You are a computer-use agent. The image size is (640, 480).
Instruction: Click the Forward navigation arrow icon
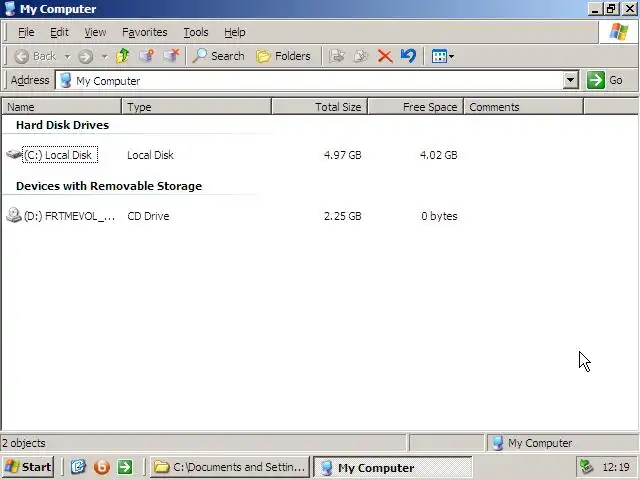coord(85,56)
